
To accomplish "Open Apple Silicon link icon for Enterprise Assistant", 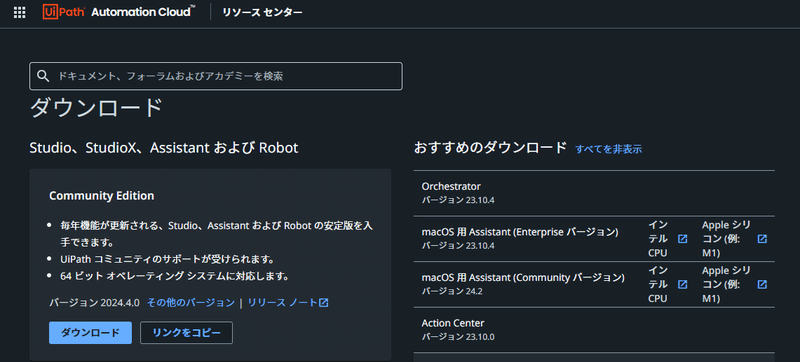I will click(x=762, y=239).
